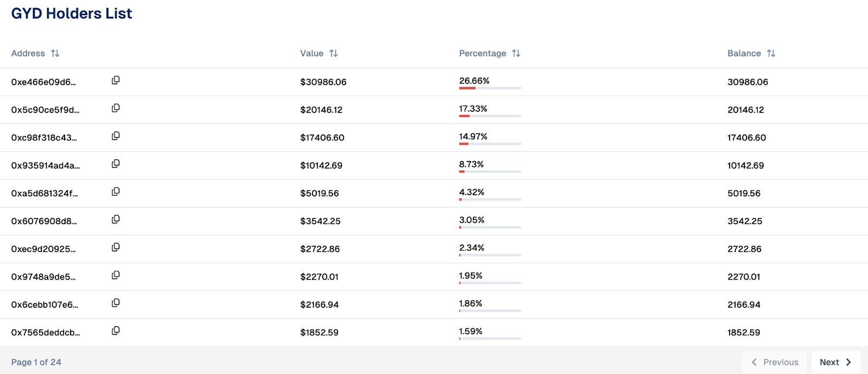Click value $20146.12
This screenshot has height=374, width=868.
click(x=321, y=109)
